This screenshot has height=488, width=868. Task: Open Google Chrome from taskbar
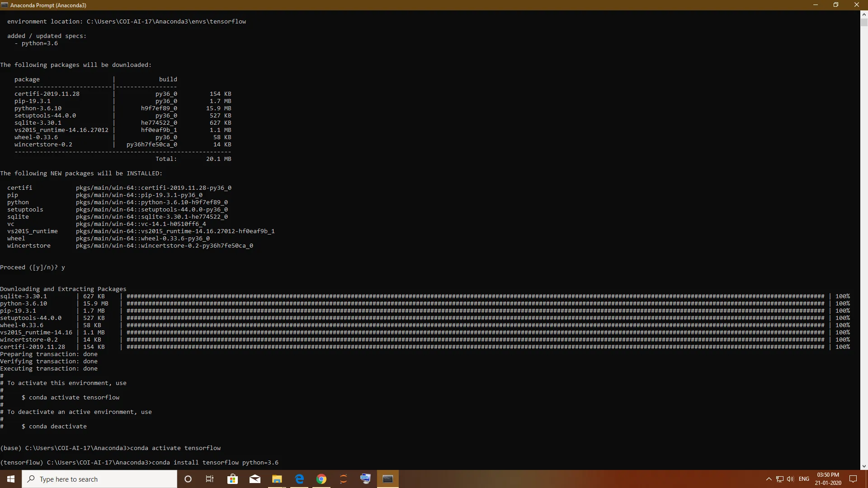pos(321,479)
